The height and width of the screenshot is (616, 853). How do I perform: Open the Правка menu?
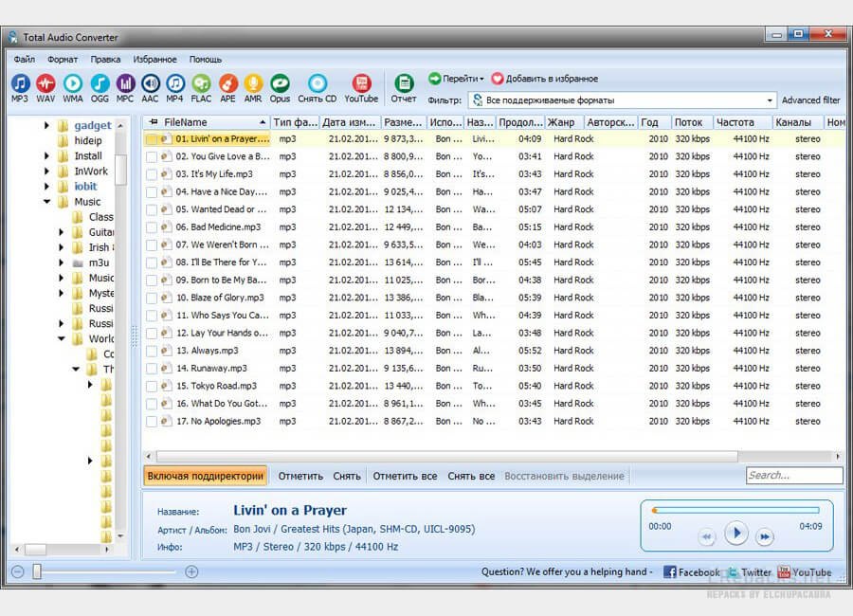(x=105, y=60)
